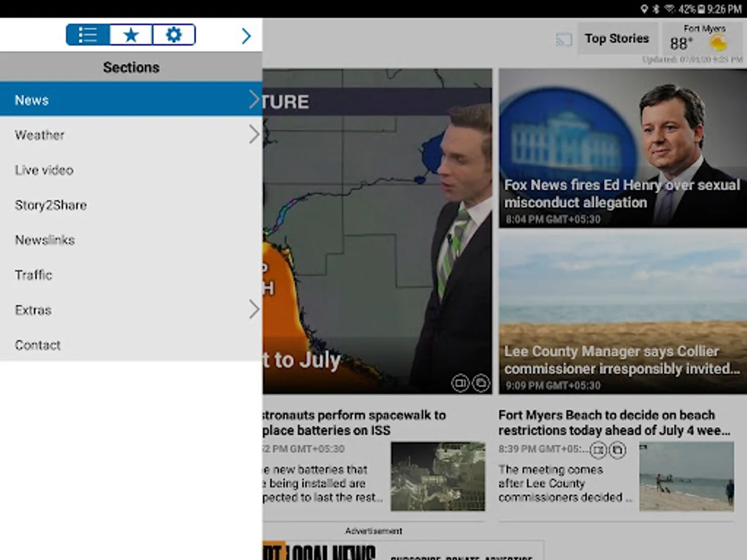Open the Weather section
Viewport: 747px width, 560px height.
coord(131,134)
